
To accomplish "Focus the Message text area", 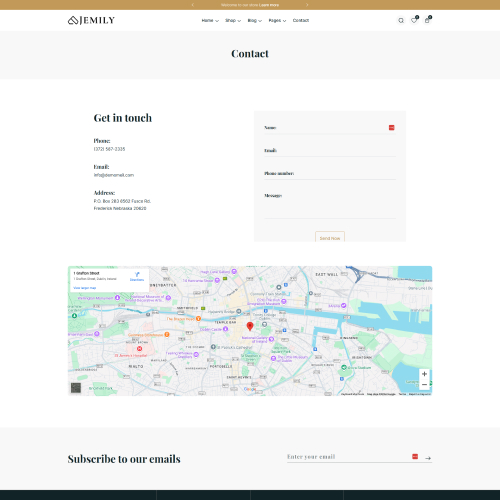I will click(330, 204).
